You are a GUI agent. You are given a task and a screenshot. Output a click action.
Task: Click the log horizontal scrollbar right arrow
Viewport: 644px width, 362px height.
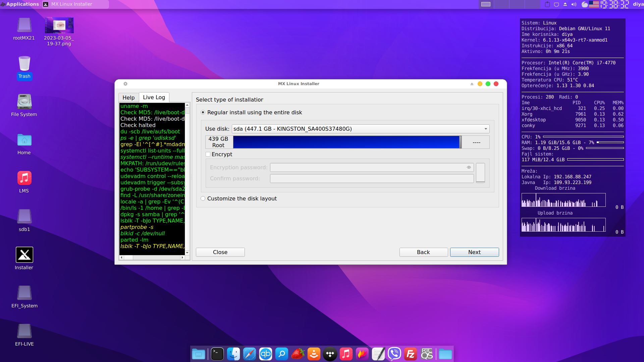[182, 257]
